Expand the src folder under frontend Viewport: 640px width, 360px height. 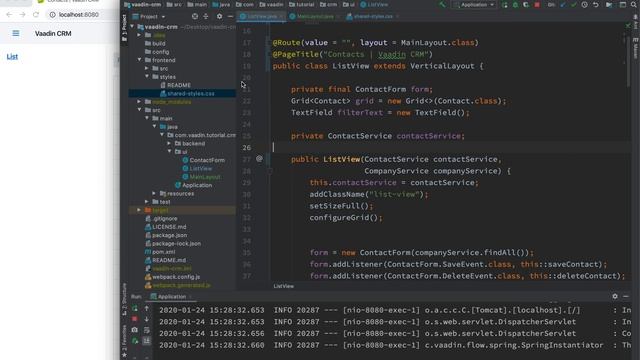point(147,68)
